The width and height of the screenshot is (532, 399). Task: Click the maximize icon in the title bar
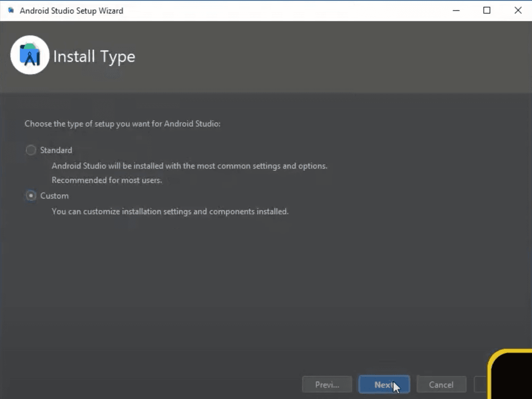click(x=487, y=10)
